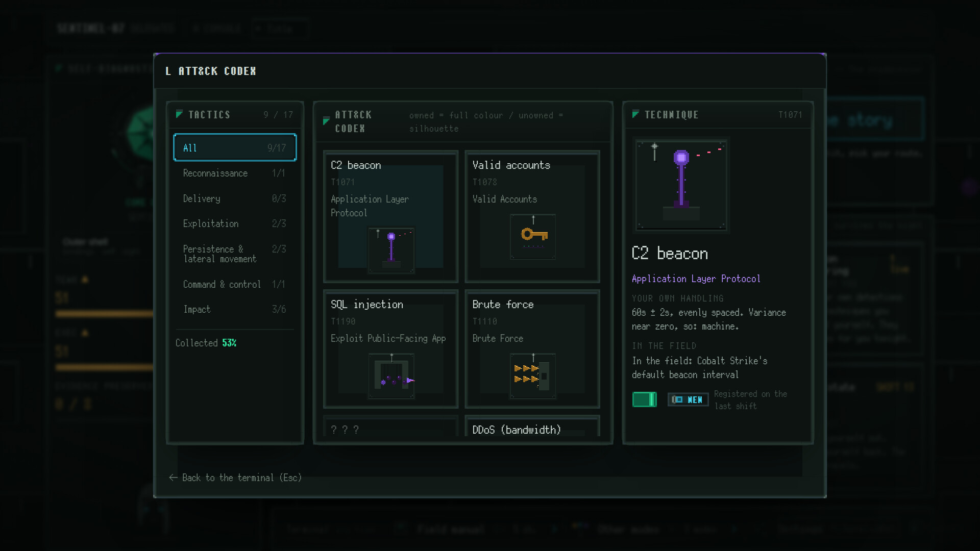Click the green flag icon beside TECHNIQUE header
The width and height of the screenshot is (980, 551).
coord(635,114)
